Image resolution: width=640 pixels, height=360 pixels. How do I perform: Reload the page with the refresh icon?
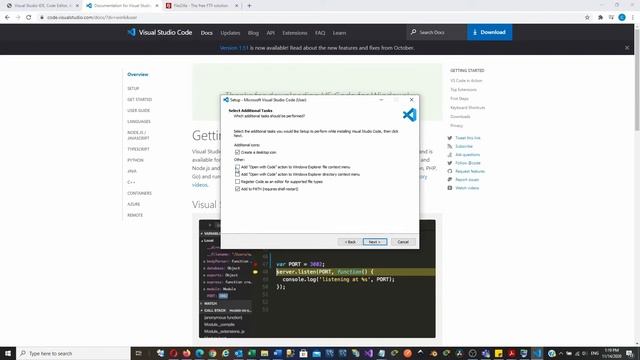(x=29, y=18)
